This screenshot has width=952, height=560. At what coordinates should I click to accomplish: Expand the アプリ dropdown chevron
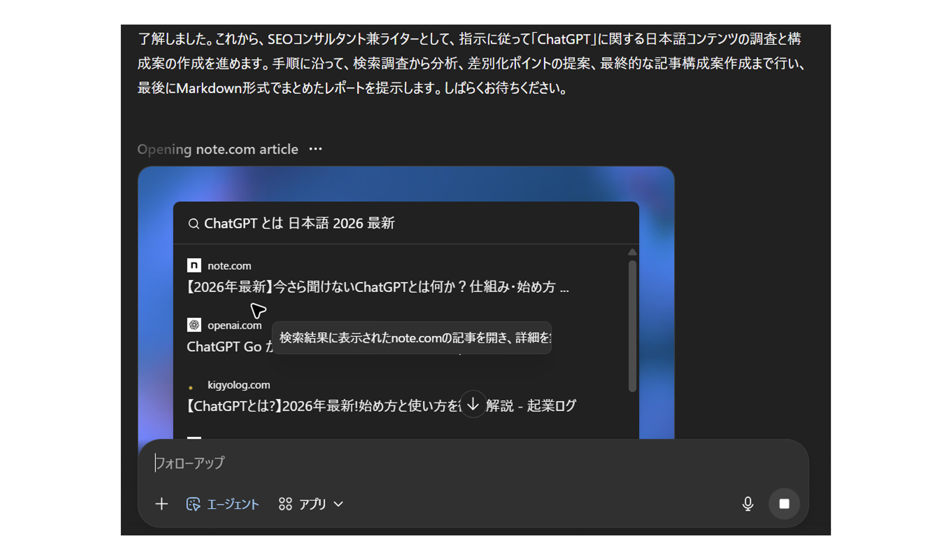(x=338, y=504)
